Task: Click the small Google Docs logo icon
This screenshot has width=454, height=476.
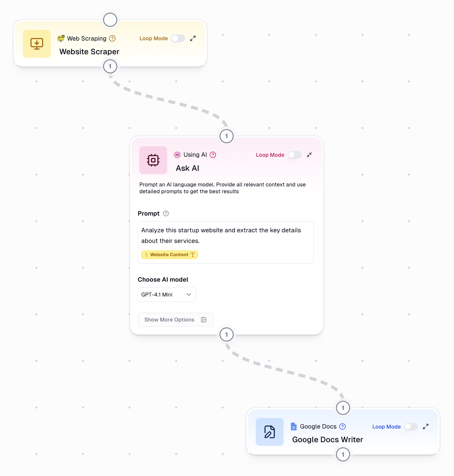Action: 294,427
